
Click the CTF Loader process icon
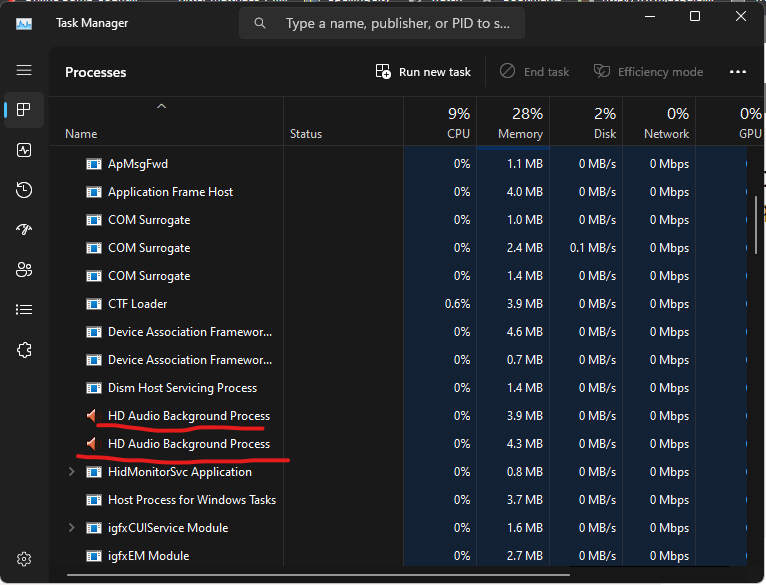click(x=94, y=304)
